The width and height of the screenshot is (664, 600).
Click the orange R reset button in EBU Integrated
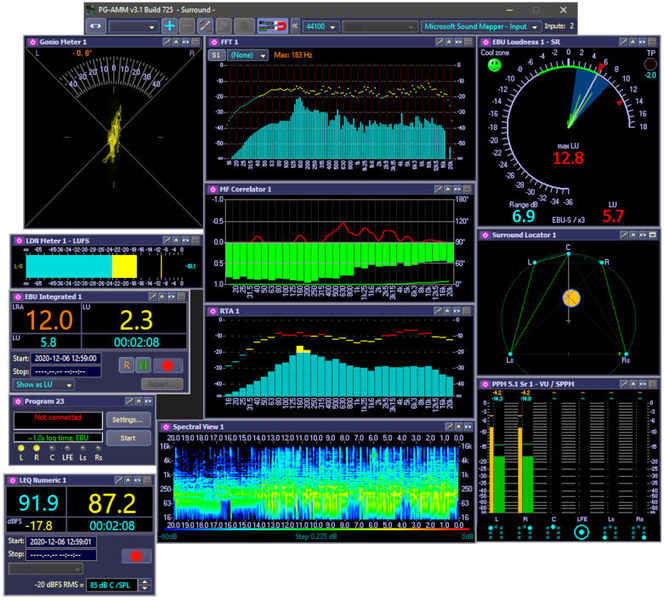click(126, 365)
